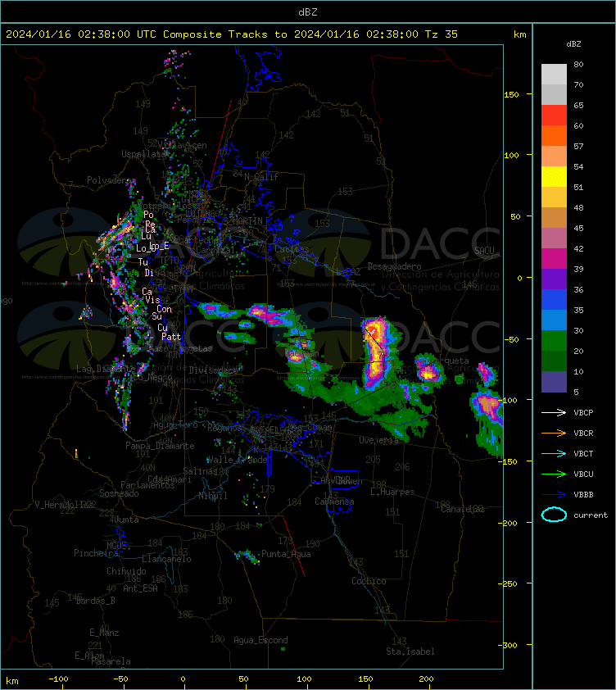Screen dimensions: 616x690
Task: Click the 'Pampa_Diamante' place label
Action: pyautogui.click(x=160, y=445)
